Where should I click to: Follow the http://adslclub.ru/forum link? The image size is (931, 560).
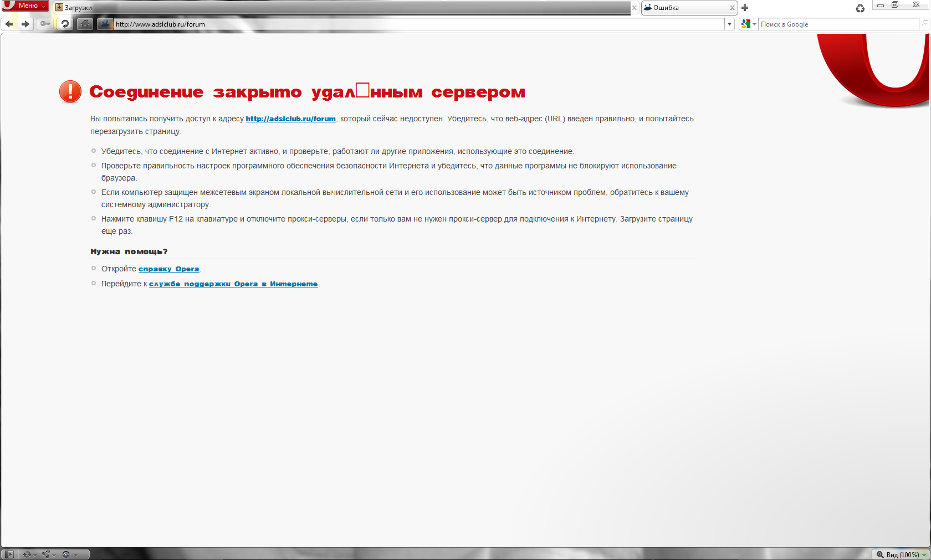290,119
